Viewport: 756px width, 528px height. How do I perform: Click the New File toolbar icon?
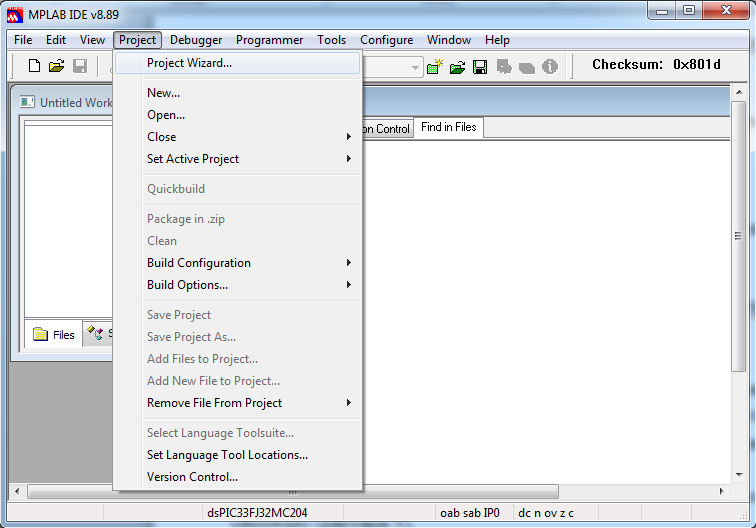tap(34, 66)
